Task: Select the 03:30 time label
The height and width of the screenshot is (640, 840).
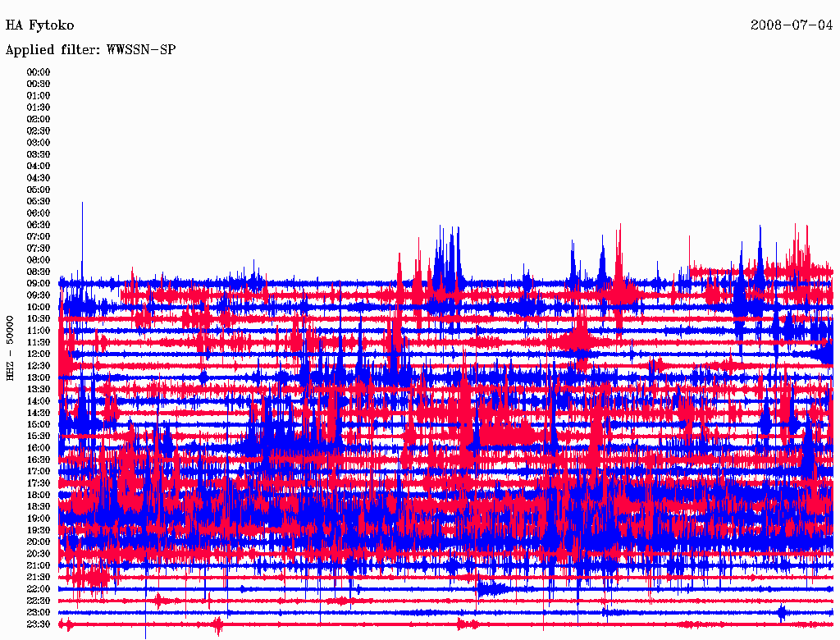Action: coord(39,154)
